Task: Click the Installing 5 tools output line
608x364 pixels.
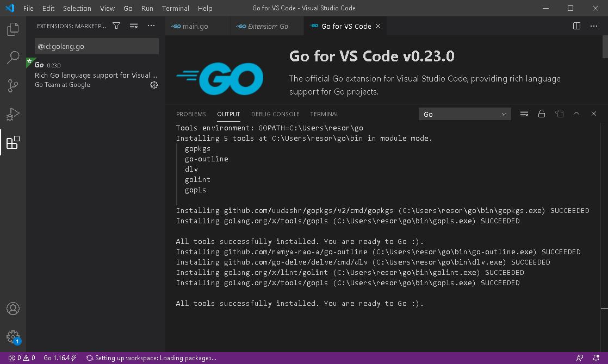Action: (304, 138)
